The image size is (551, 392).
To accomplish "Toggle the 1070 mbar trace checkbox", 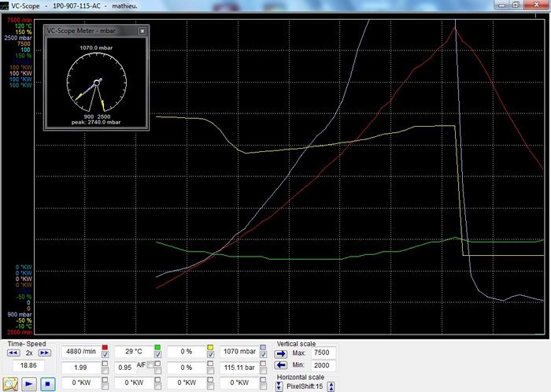I will (x=263, y=355).
